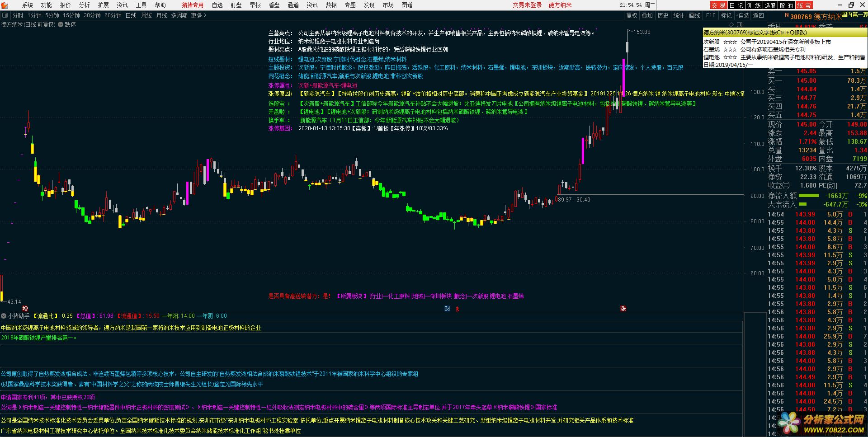Click the 统计 statistics toolbar button
This screenshot has width=868, height=437.
coord(679,15)
